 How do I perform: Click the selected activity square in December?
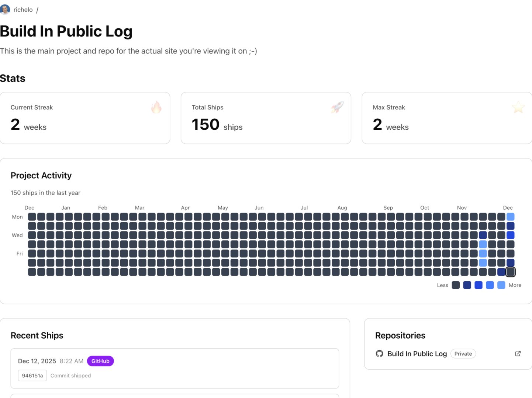[511, 272]
